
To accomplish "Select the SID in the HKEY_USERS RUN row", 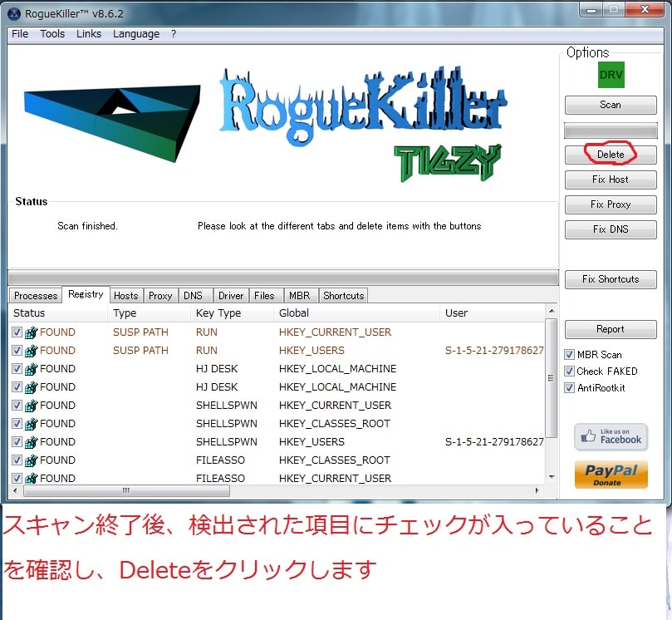I will 494,351.
